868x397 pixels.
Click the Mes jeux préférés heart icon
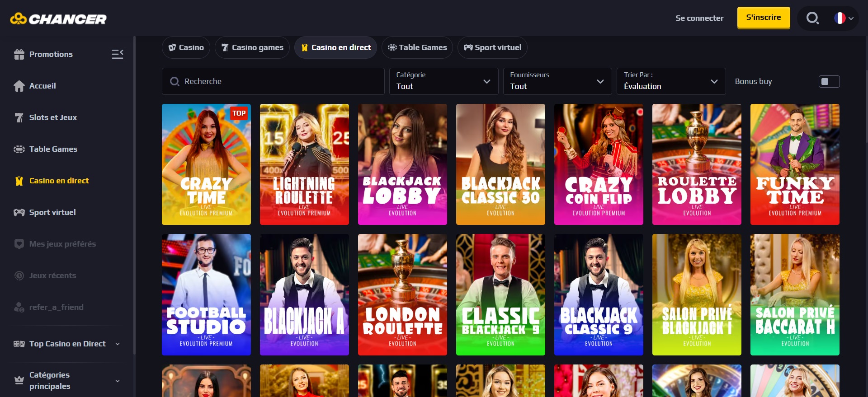pyautogui.click(x=19, y=244)
